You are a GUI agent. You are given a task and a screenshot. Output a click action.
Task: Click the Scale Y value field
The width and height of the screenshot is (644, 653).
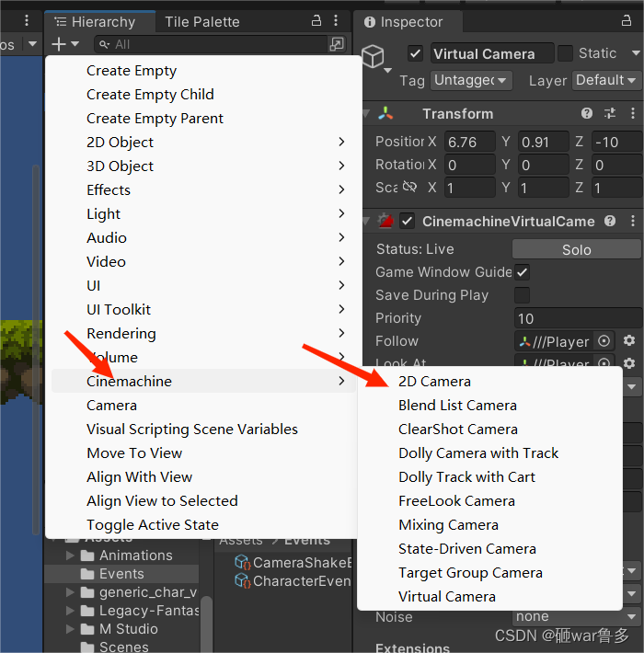543,188
